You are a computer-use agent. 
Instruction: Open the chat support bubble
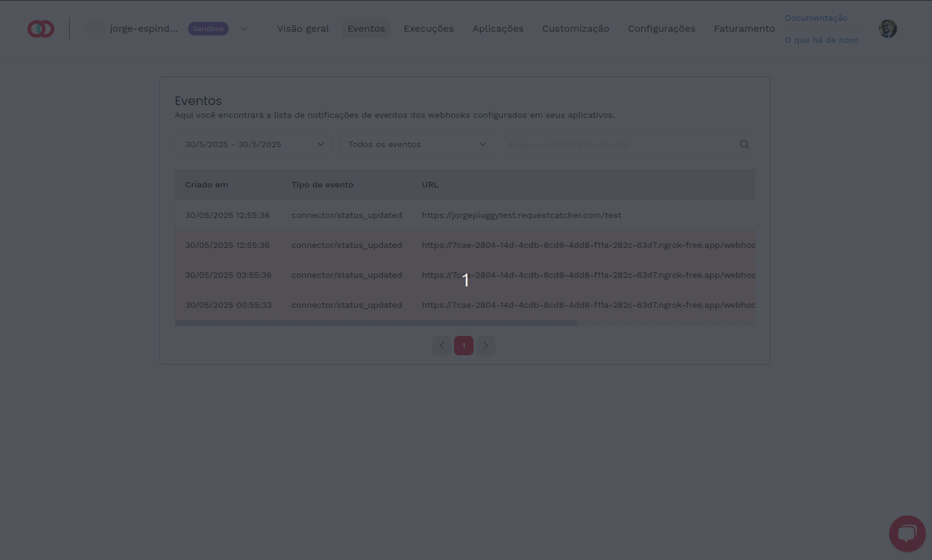907,533
